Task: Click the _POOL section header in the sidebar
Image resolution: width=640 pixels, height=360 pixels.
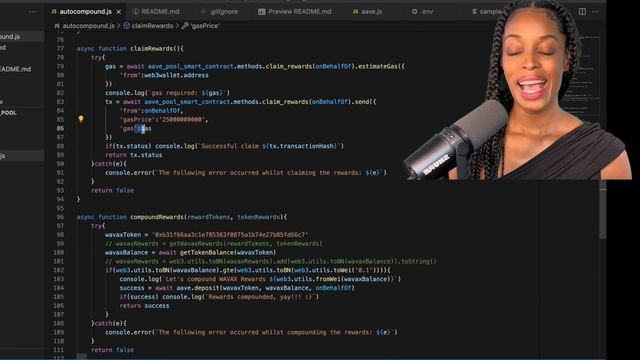Action: 9,113
